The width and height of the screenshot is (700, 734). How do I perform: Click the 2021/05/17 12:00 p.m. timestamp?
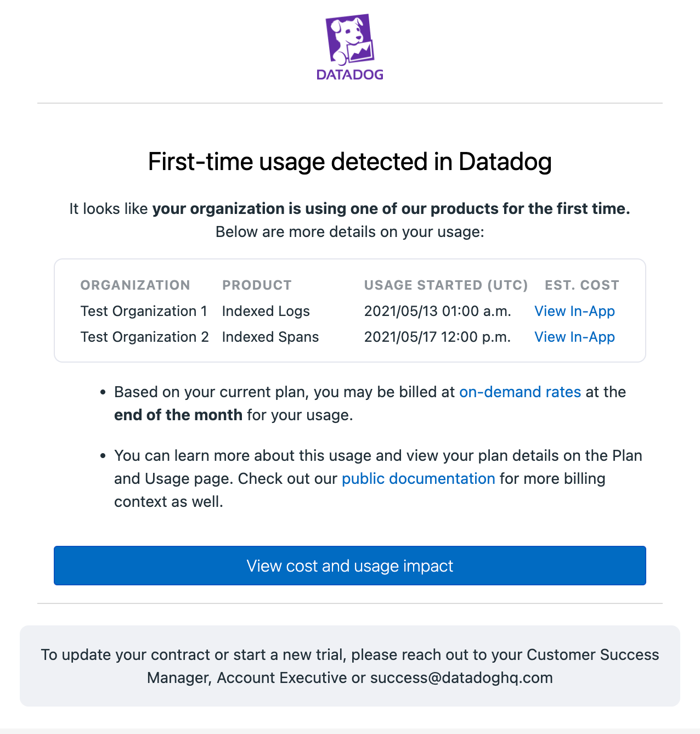[438, 337]
